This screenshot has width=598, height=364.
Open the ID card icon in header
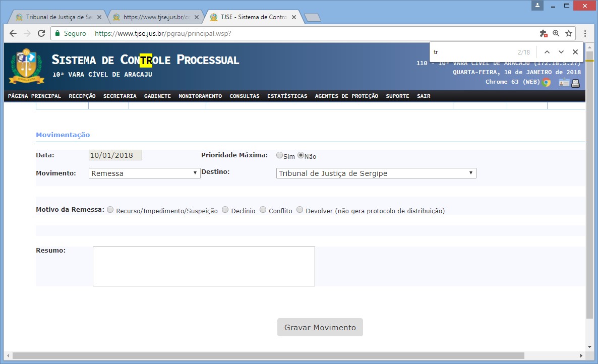pos(564,83)
